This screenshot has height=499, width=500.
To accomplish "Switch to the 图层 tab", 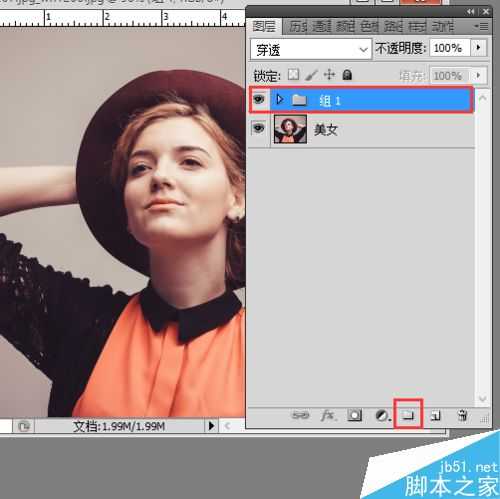I will point(264,26).
